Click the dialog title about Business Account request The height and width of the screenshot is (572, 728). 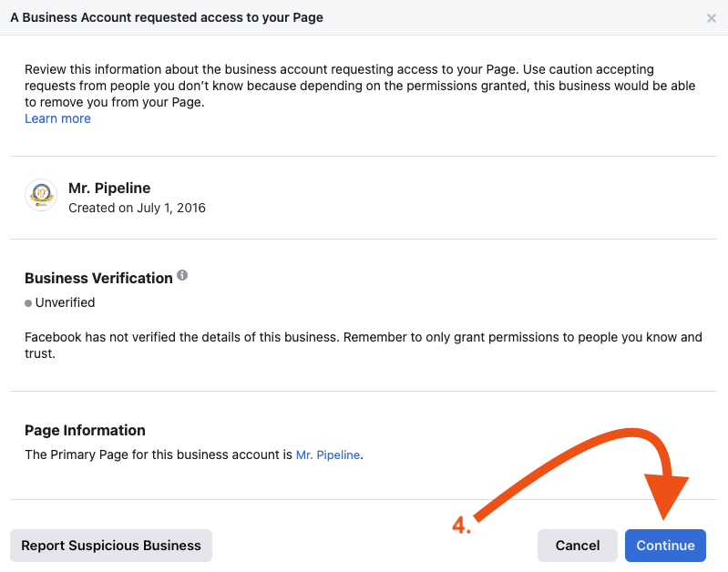[x=167, y=17]
